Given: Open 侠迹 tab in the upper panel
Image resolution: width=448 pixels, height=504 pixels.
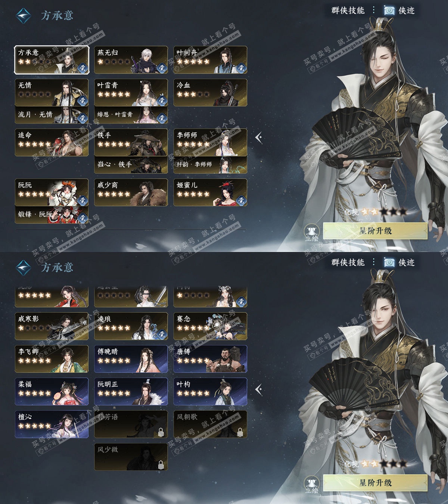Looking at the screenshot, I should click(x=399, y=10).
